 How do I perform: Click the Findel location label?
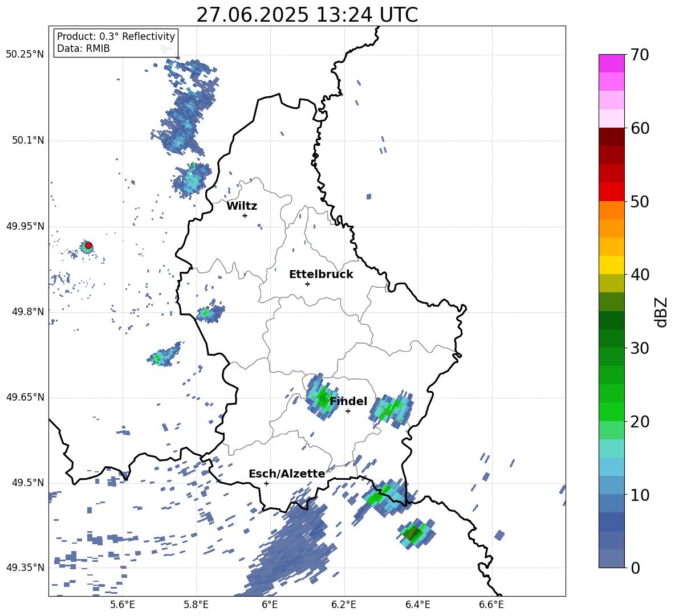click(x=348, y=401)
